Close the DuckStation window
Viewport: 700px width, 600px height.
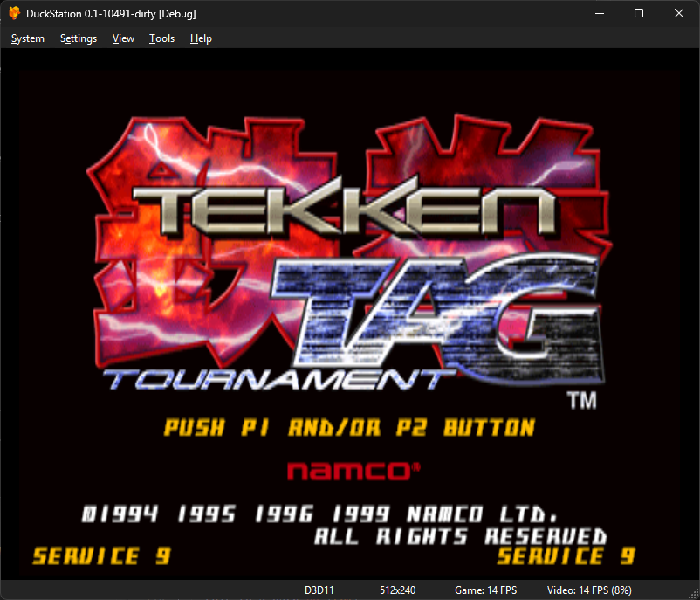pos(679,13)
